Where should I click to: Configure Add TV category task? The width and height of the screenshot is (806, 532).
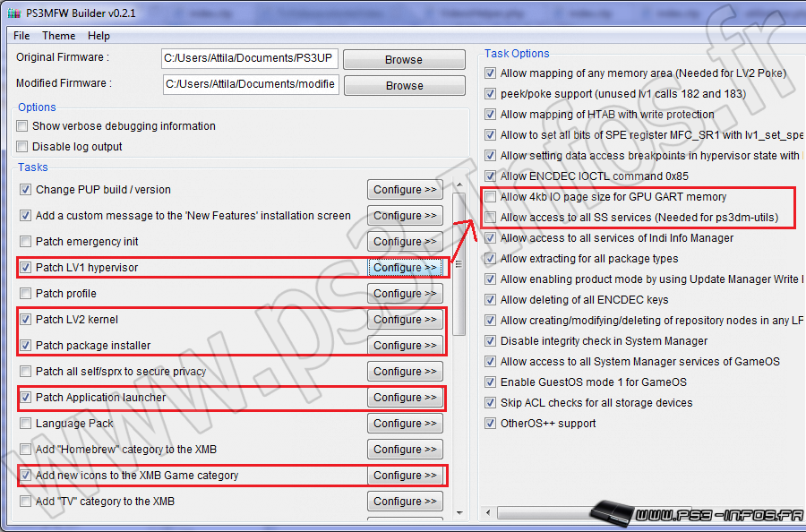tap(405, 502)
